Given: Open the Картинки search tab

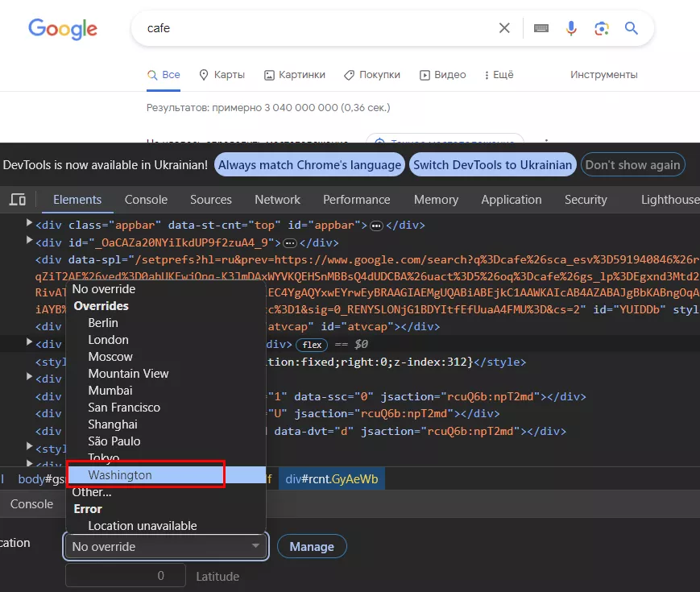Looking at the screenshot, I should coord(295,75).
